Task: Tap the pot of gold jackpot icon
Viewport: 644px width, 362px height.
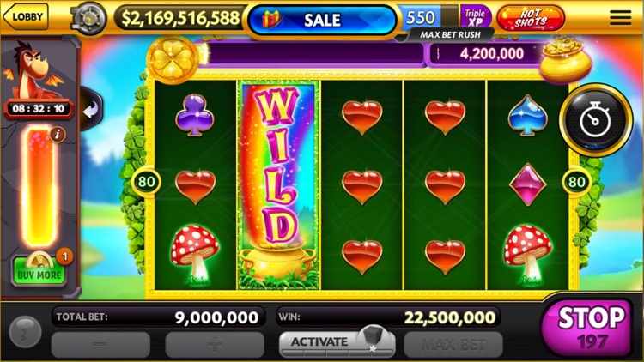Action: pyautogui.click(x=566, y=58)
